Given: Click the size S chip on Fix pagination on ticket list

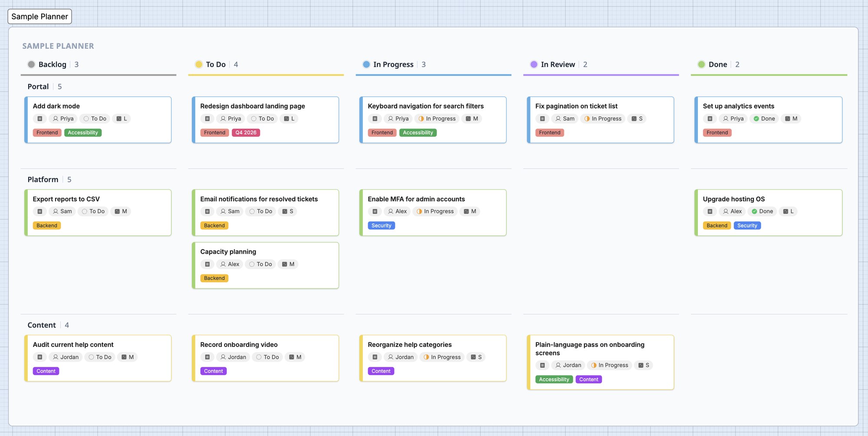Looking at the screenshot, I should tap(637, 119).
